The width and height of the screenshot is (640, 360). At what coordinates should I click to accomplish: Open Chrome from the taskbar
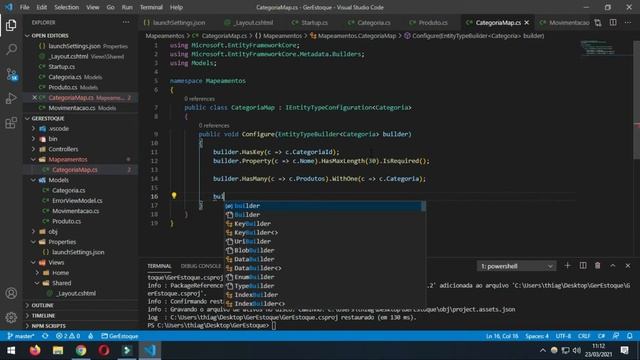click(x=81, y=350)
